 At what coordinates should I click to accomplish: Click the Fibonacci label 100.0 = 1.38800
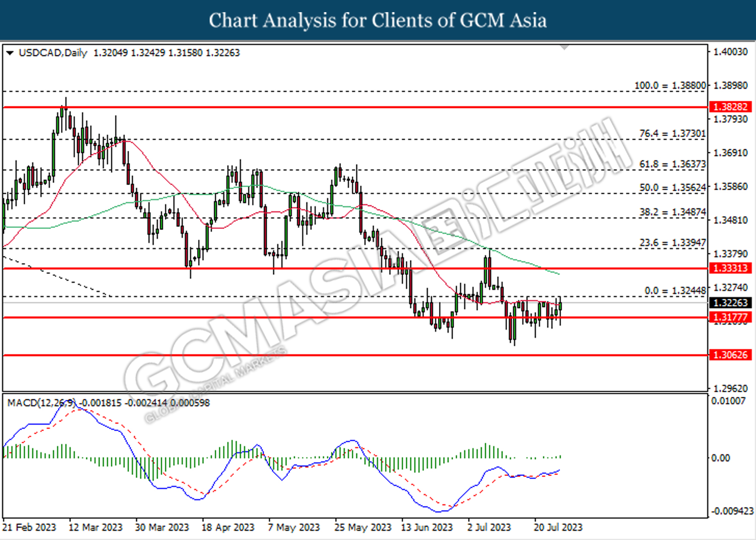click(x=670, y=86)
